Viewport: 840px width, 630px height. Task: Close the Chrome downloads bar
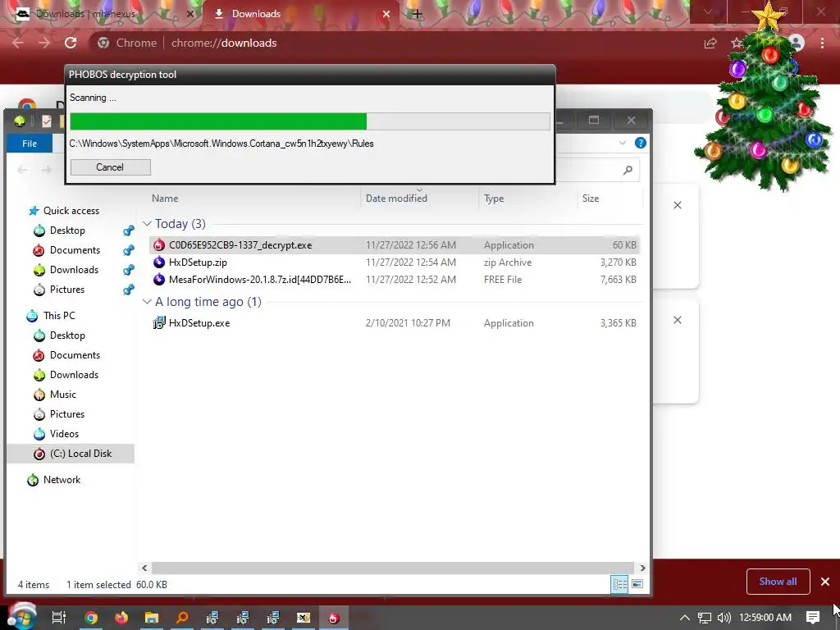[825, 582]
